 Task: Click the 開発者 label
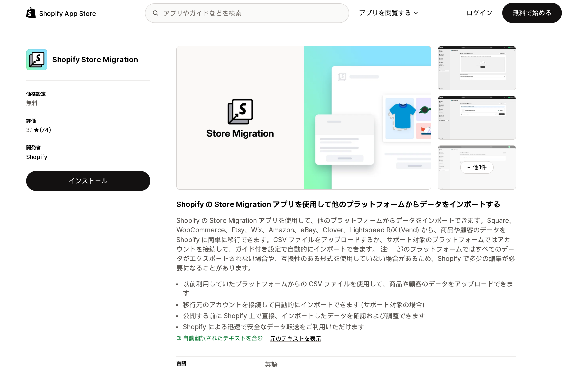(33, 147)
